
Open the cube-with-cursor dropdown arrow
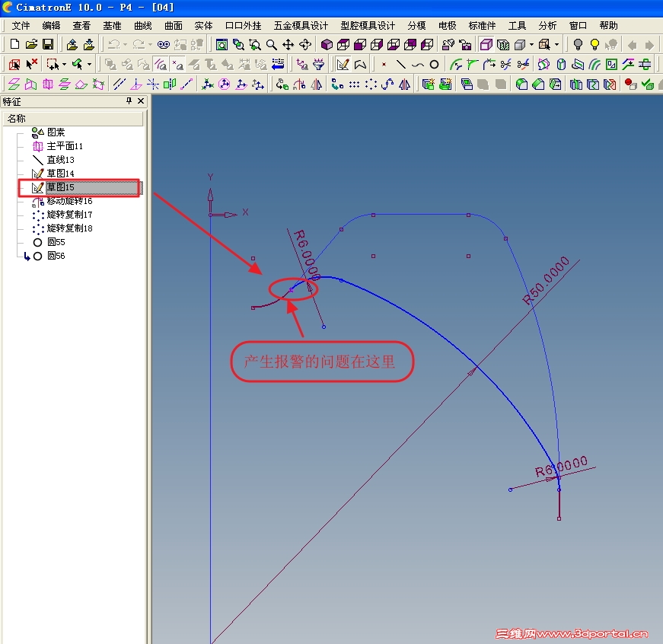pos(556,44)
